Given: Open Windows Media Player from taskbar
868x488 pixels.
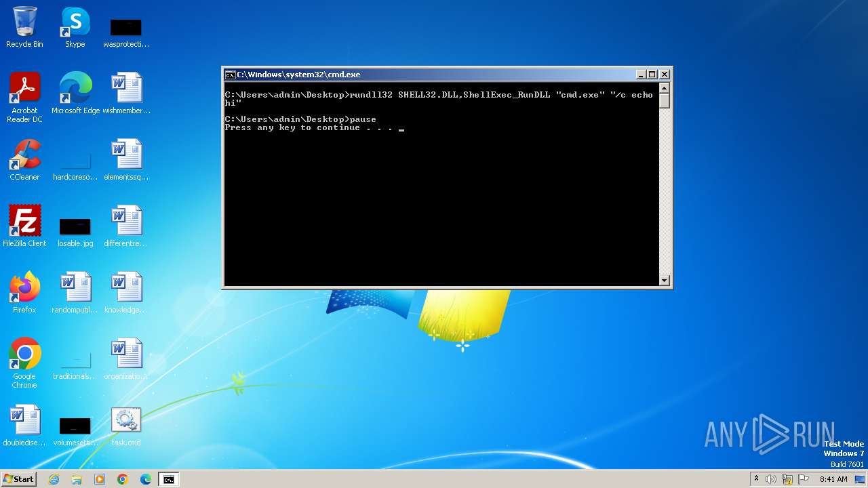Looking at the screenshot, I should pyautogui.click(x=100, y=479).
